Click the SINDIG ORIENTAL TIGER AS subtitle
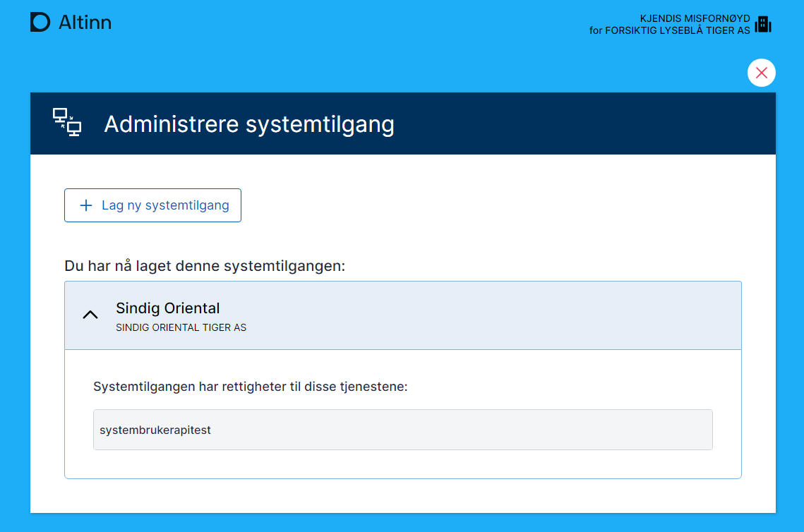The width and height of the screenshot is (804, 532). tap(181, 328)
